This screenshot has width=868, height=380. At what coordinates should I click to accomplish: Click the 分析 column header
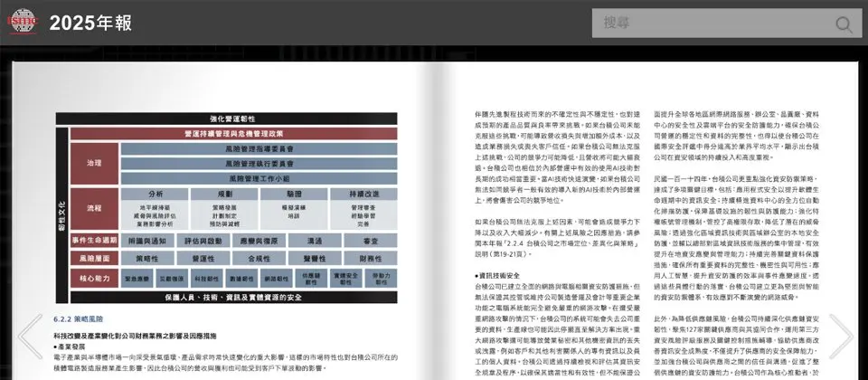[x=155, y=195]
